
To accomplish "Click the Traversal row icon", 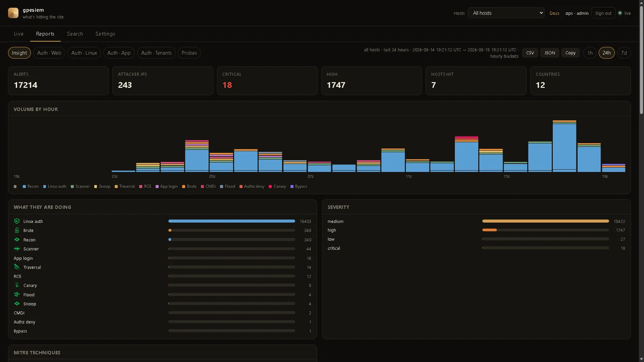I will (17, 267).
